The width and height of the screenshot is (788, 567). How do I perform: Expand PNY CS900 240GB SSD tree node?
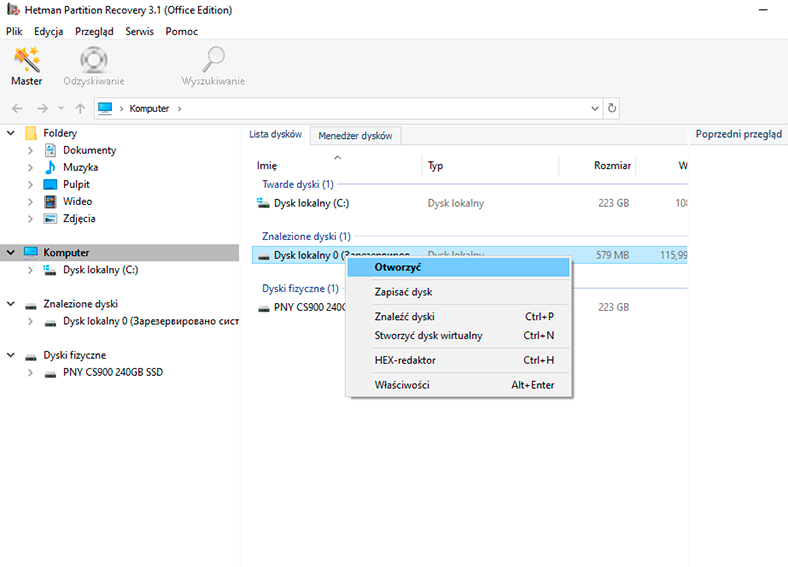coord(30,372)
